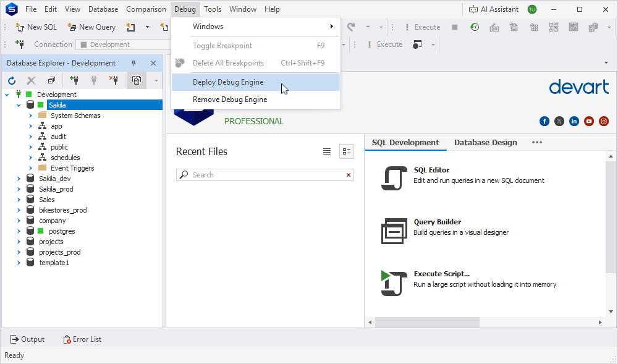This screenshot has height=364, width=618.
Task: Switch to the Database Design tab
Action: (x=486, y=143)
